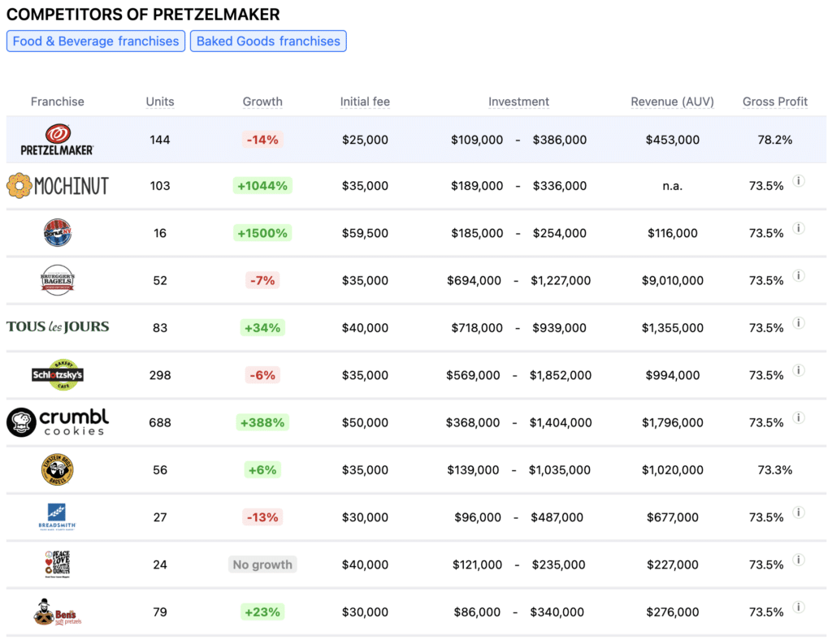Screen dimensions: 832x644
Task: Click revenue value $453,000
Action: pos(672,140)
